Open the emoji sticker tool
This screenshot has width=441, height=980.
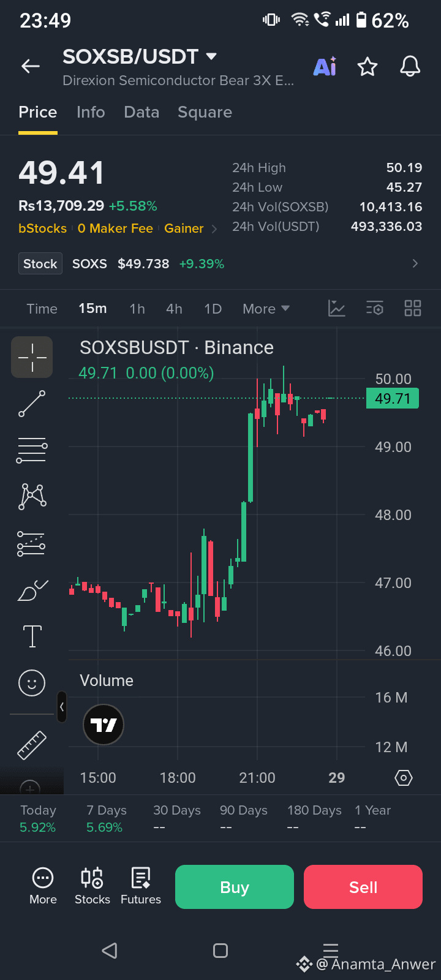[x=32, y=682]
